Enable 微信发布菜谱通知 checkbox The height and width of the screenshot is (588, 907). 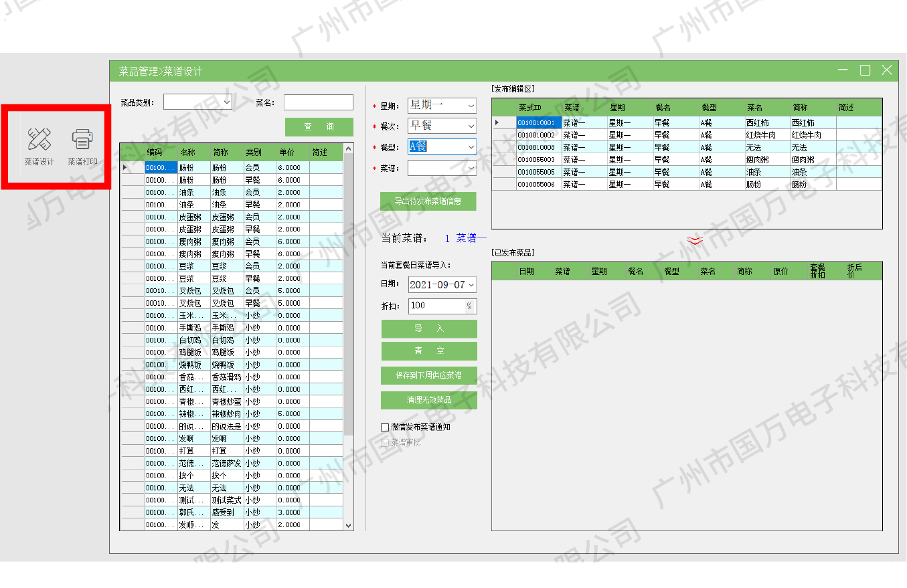(x=385, y=427)
